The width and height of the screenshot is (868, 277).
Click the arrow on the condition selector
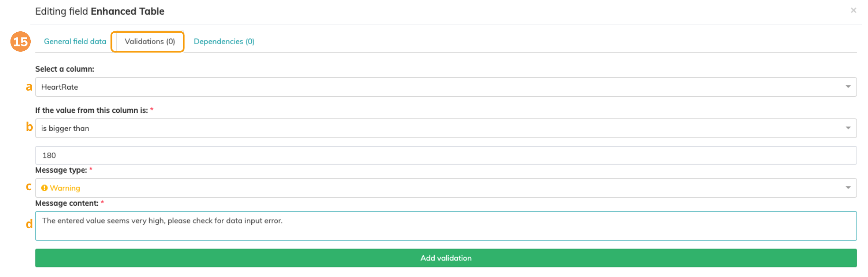848,128
